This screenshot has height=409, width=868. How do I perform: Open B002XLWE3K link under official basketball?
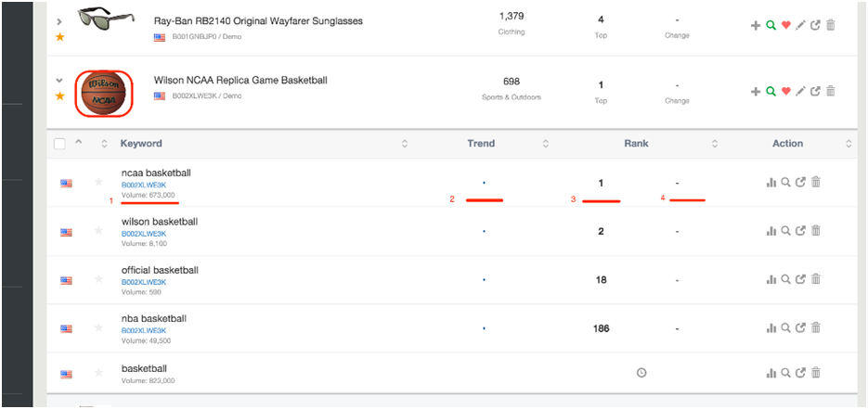point(144,282)
